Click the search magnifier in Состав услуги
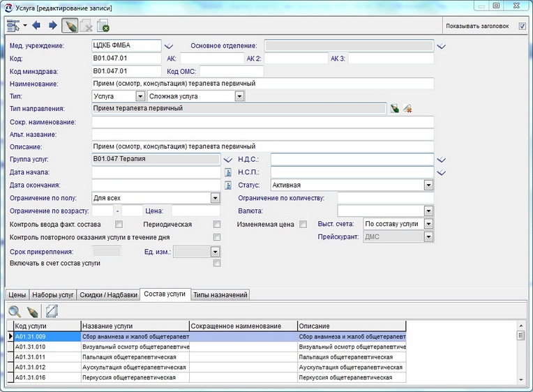Viewport: 533px width, 392px height. (x=15, y=311)
